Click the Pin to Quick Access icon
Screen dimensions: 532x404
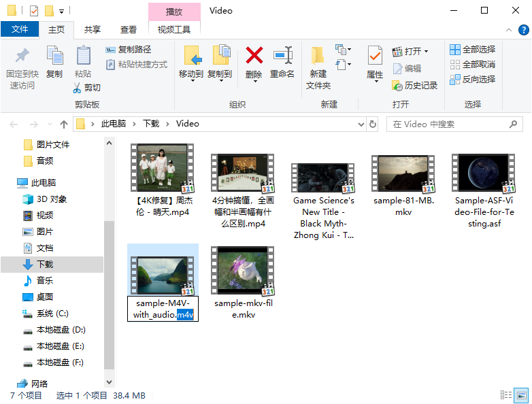(x=22, y=56)
